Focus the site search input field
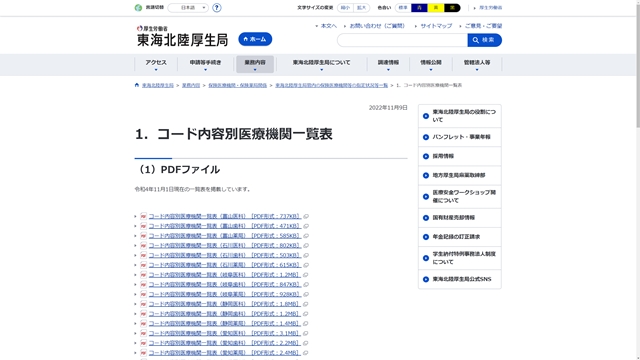This screenshot has height=360, width=640. pyautogui.click(x=402, y=40)
